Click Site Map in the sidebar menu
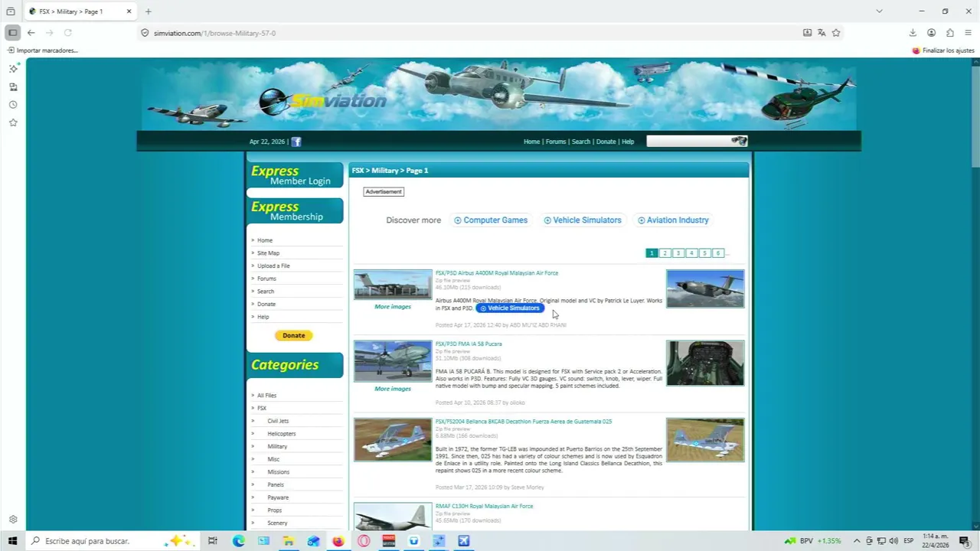Image resolution: width=980 pixels, height=551 pixels. pyautogui.click(x=268, y=253)
